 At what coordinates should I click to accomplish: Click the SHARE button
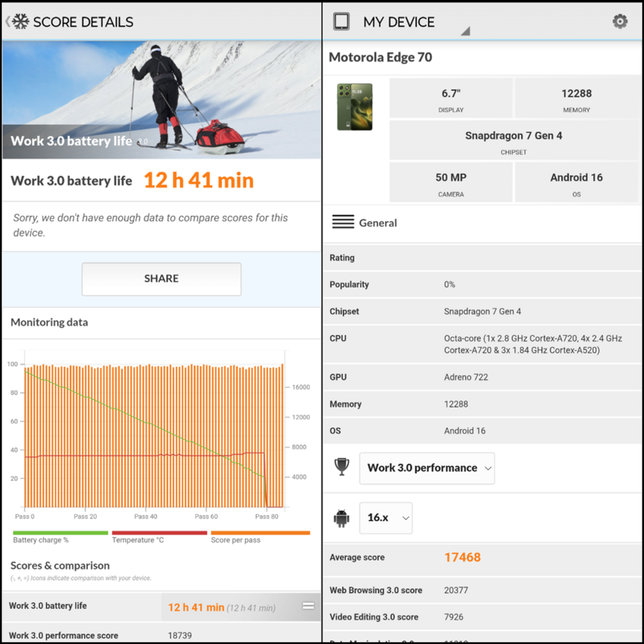(162, 279)
